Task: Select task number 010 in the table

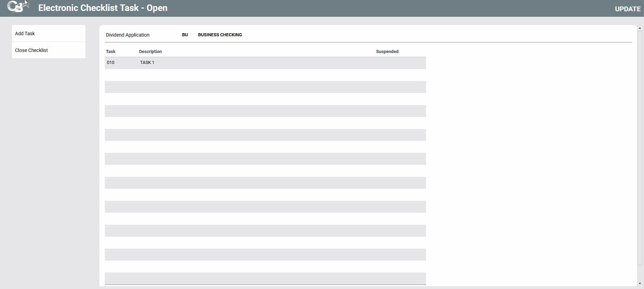Action: 111,63
